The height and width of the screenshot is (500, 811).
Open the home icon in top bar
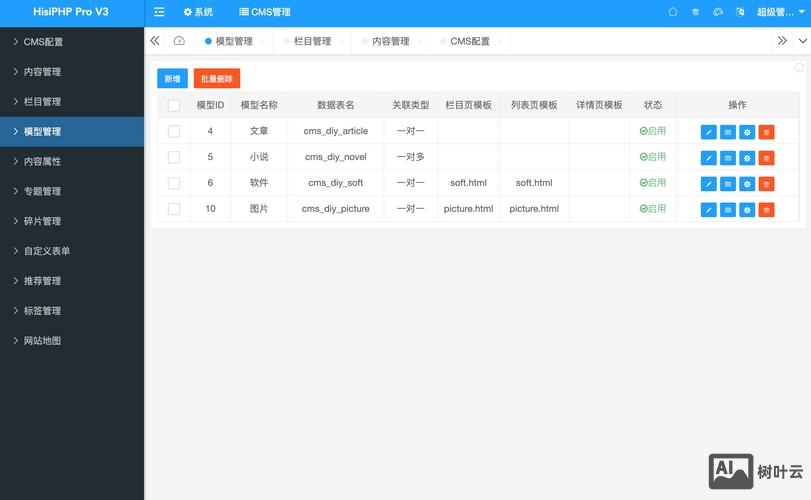point(672,12)
